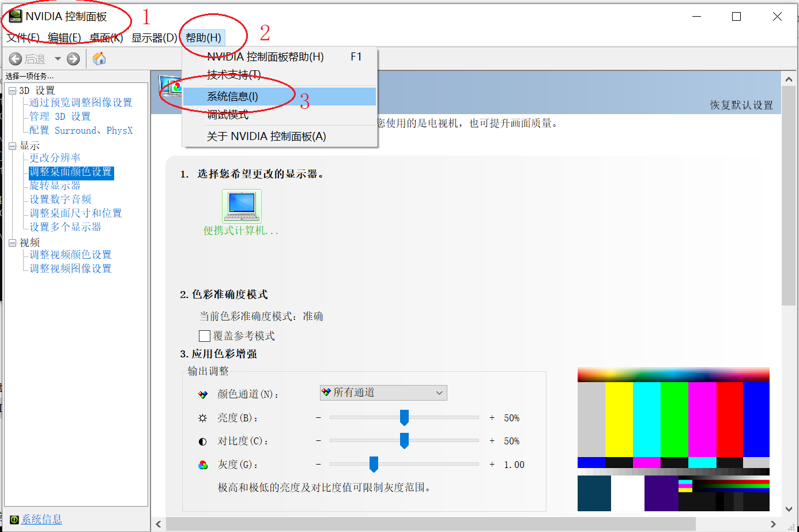Click the forward navigation arrow
Viewport: 799px width, 532px height.
(73, 58)
